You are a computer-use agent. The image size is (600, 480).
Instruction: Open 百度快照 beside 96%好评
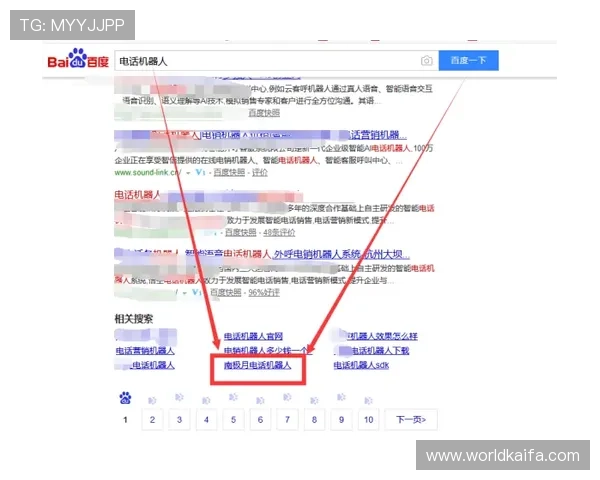[x=226, y=292]
